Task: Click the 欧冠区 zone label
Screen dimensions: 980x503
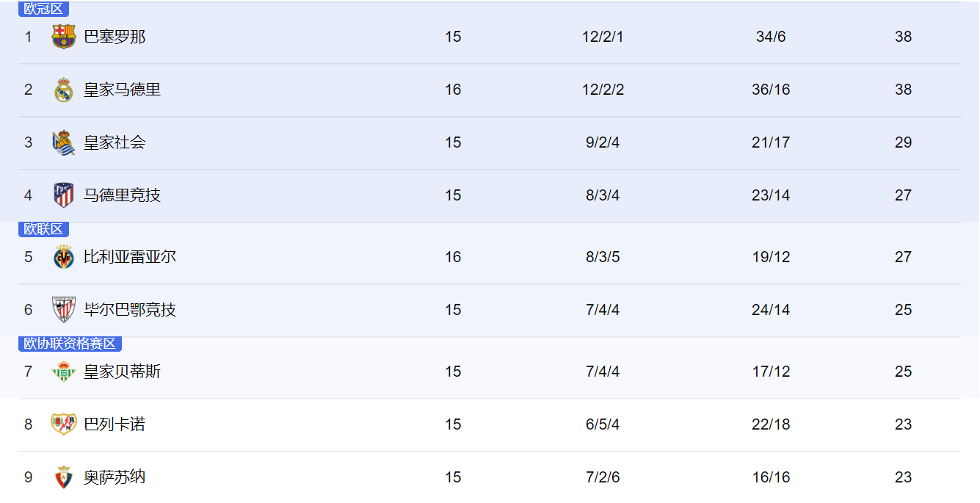Action: 44,9
